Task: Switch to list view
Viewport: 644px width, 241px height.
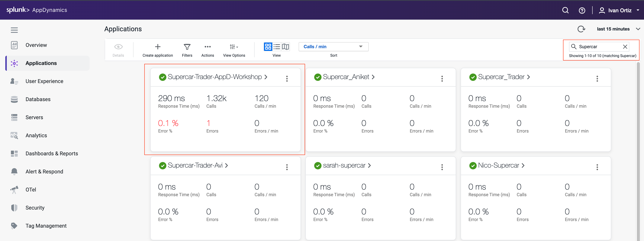Action: [x=277, y=47]
